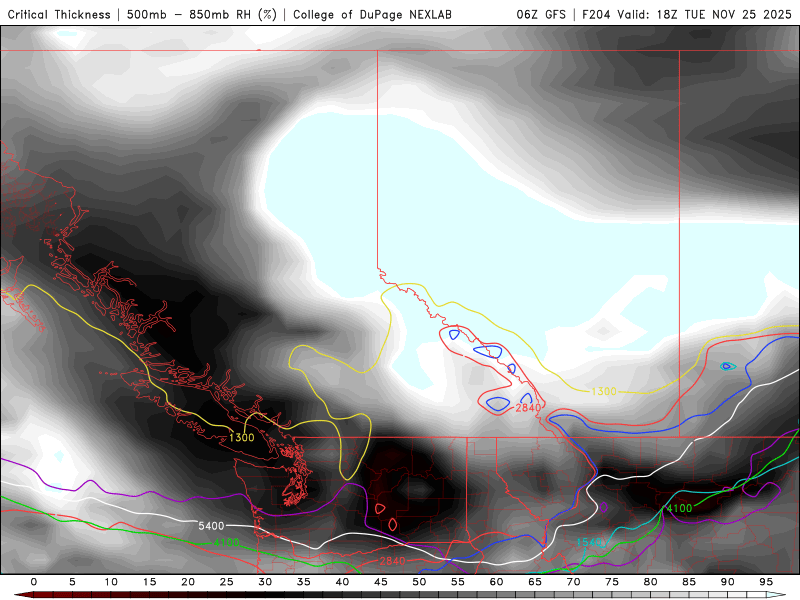Viewport: 800px width, 600px height.
Task: Select the red "2840" label along the bottom edge
Action: [x=392, y=561]
